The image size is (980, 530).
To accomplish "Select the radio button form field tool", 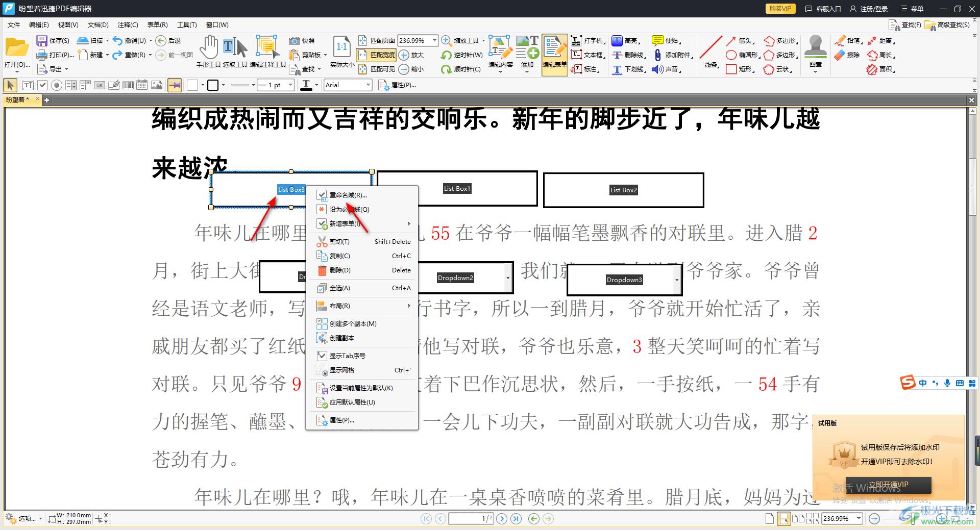I will click(57, 85).
